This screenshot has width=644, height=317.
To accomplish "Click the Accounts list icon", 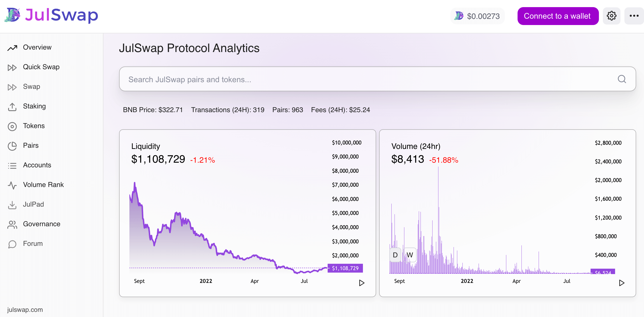I will pyautogui.click(x=12, y=166).
